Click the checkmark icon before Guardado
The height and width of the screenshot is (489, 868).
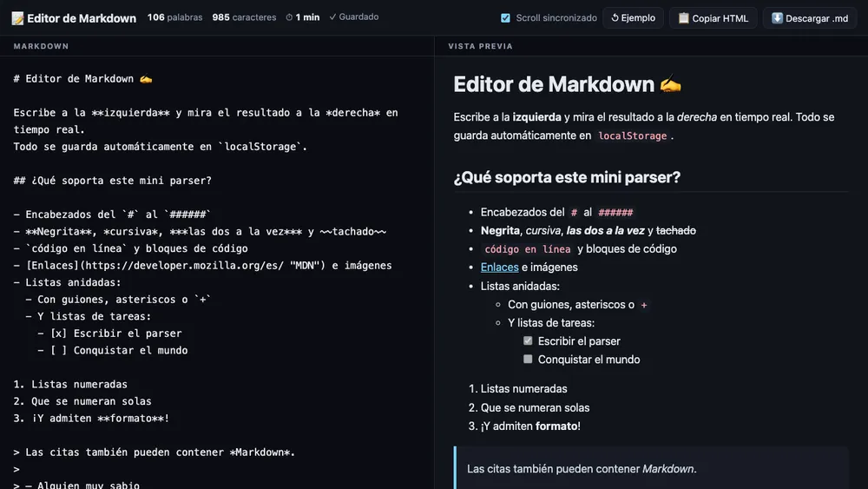tap(332, 17)
